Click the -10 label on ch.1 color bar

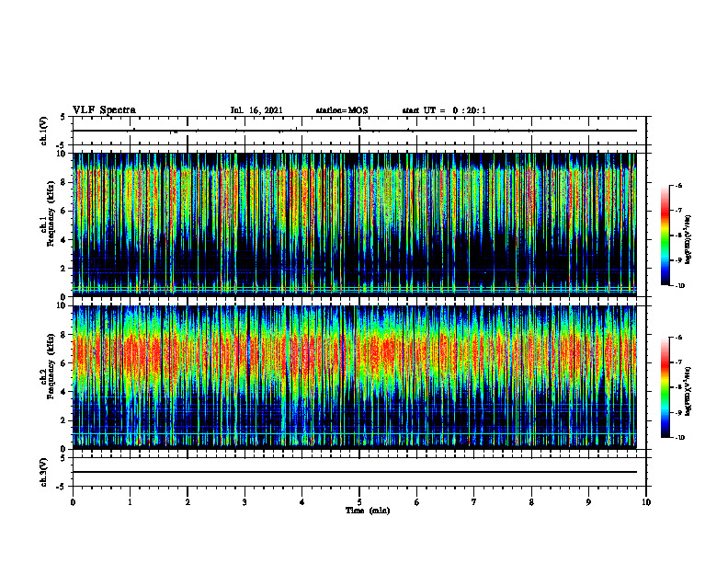[x=680, y=286]
